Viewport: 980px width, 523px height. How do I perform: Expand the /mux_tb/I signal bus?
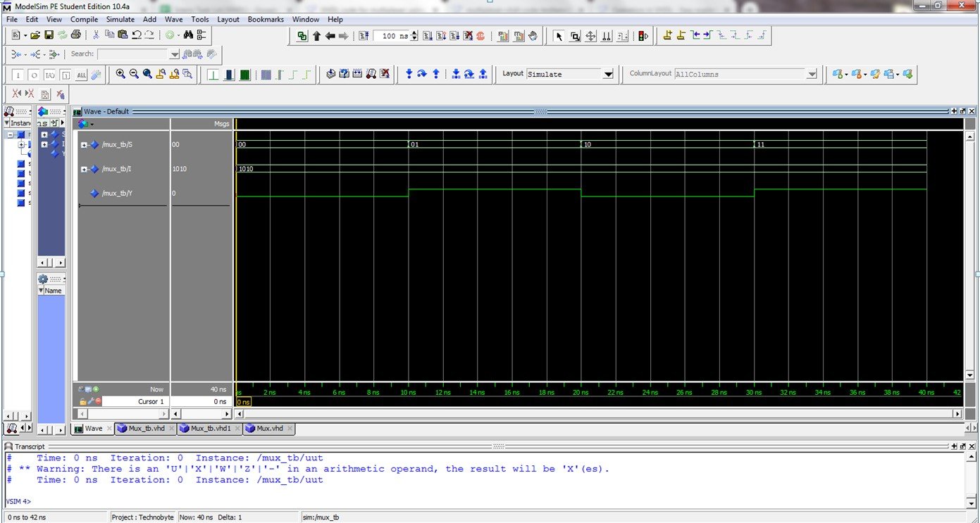click(85, 169)
